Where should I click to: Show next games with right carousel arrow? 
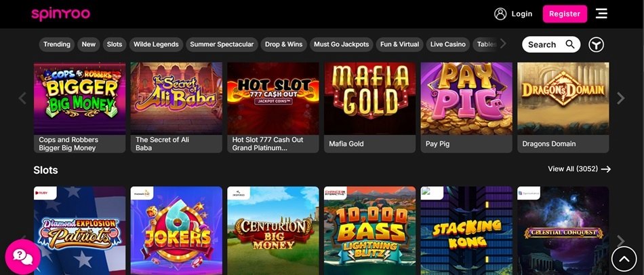click(620, 98)
